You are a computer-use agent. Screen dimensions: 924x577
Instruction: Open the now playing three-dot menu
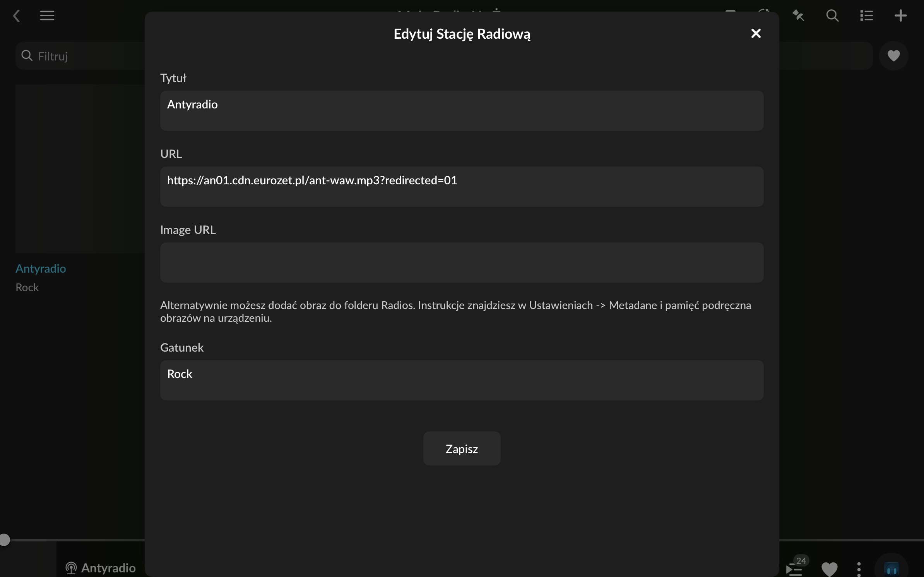click(859, 568)
